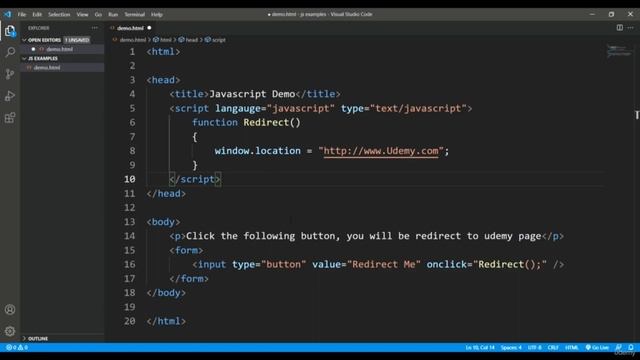
Task: Click the closing </html> tag on line 20
Action: coord(166,321)
